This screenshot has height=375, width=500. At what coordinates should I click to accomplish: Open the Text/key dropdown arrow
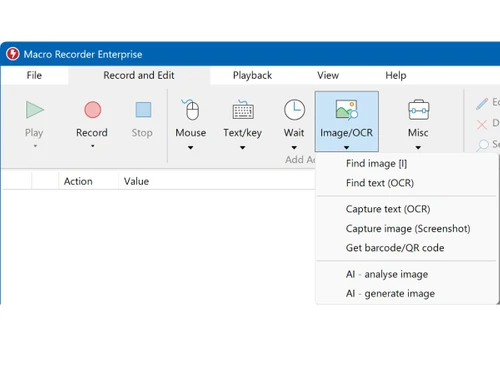click(x=243, y=147)
